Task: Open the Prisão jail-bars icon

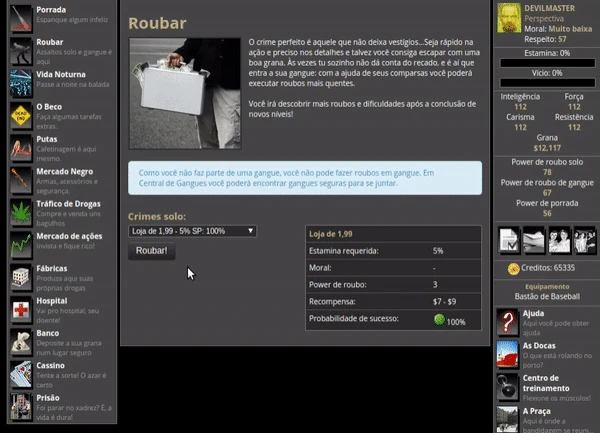Action: [21, 406]
